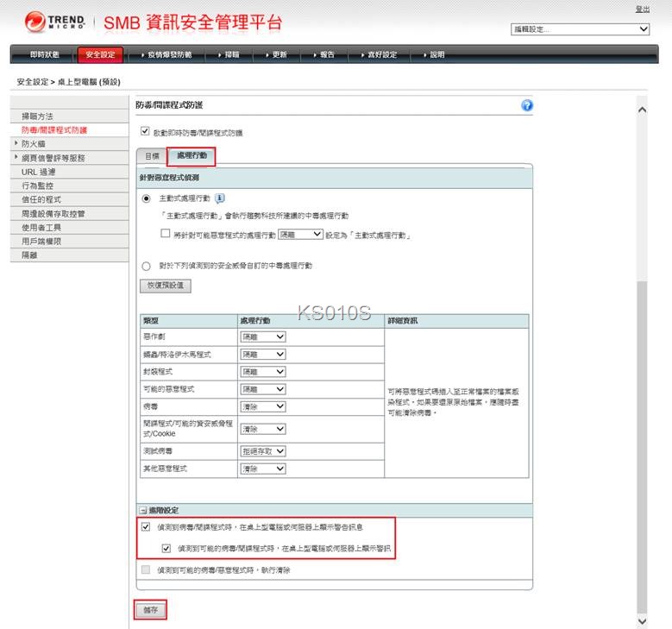
Task: Click the 安全設定 breadcrumb text
Action: click(33, 82)
